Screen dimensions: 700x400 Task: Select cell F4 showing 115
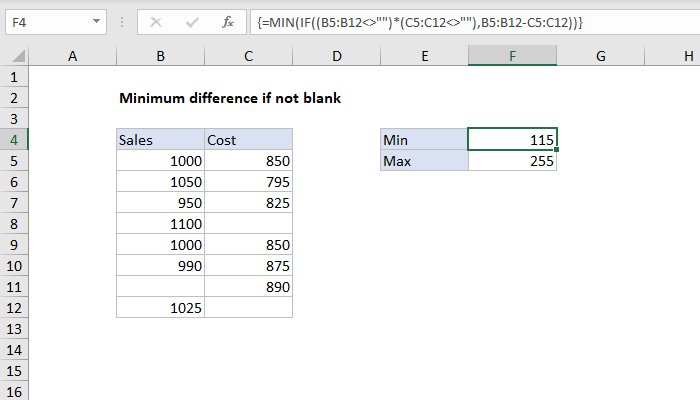click(512, 140)
